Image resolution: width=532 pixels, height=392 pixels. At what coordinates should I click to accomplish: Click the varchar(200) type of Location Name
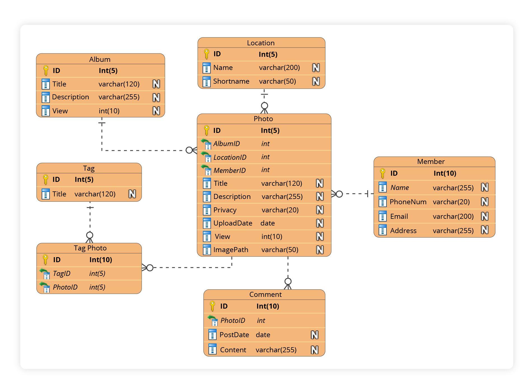tap(279, 68)
